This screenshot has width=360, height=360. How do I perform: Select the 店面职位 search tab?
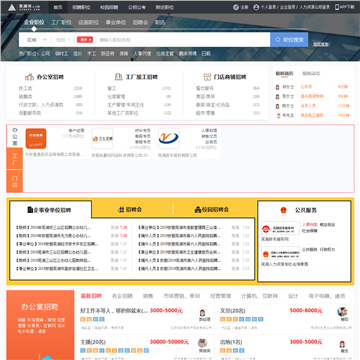coord(88,22)
